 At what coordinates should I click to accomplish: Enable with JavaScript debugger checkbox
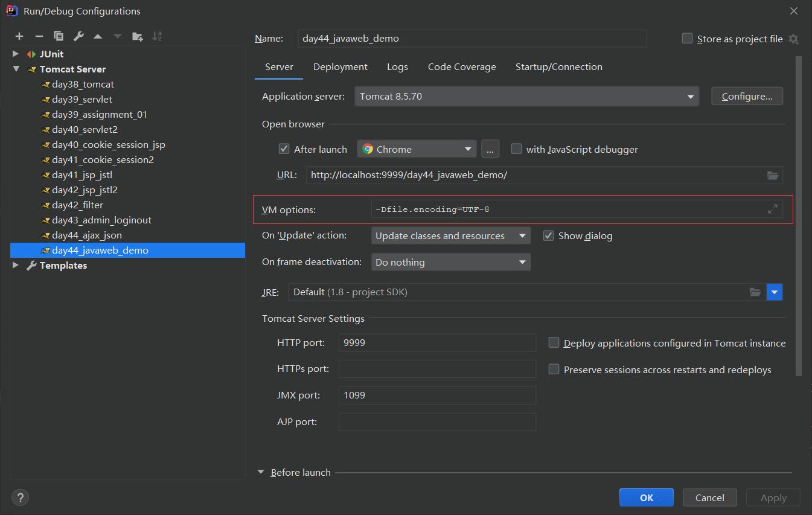point(516,149)
